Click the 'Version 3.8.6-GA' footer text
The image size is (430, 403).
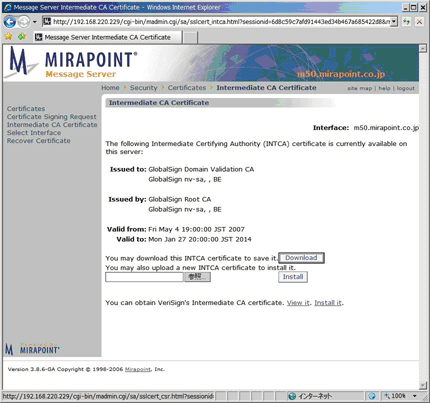pos(31,369)
